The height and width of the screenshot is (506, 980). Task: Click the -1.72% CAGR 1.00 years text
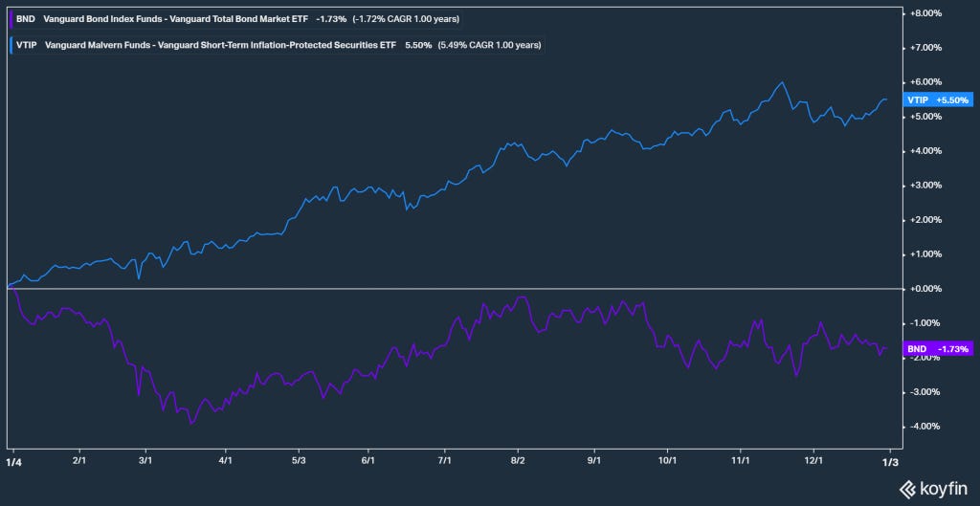pos(406,19)
